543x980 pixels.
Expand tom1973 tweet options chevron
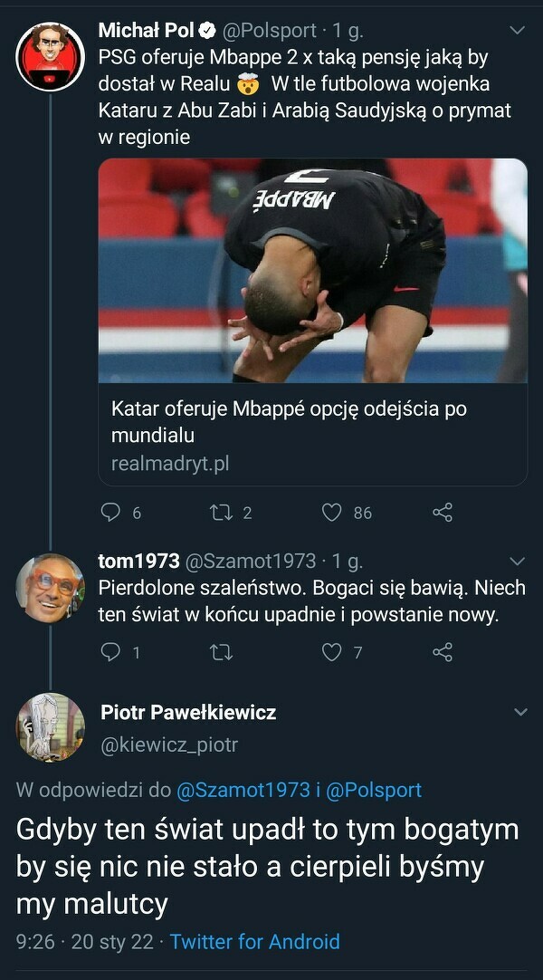point(518,562)
